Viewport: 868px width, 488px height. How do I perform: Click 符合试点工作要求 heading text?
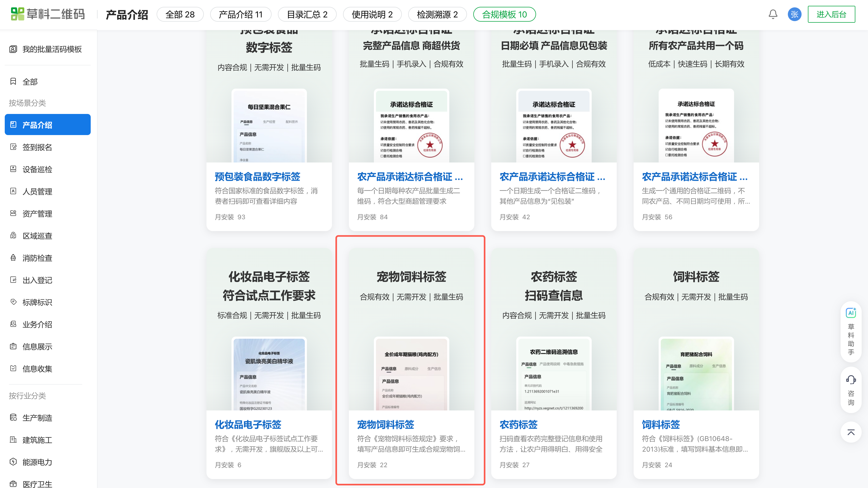tap(269, 295)
